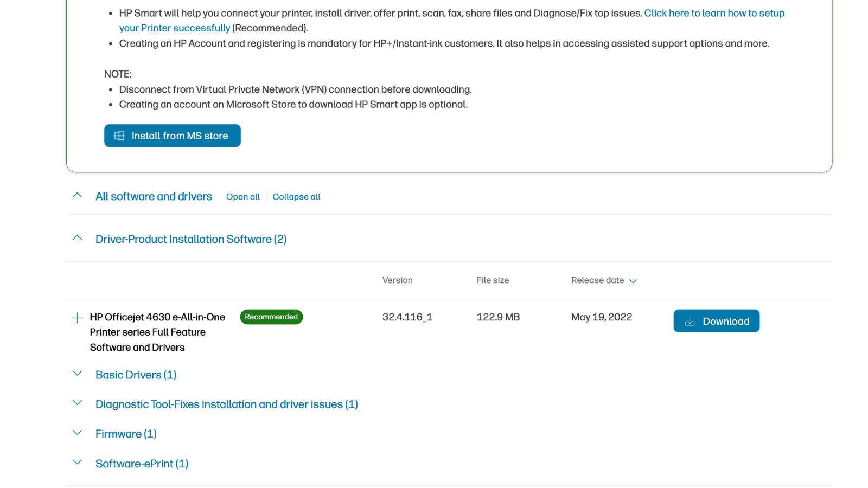Collapse the Driver-Product Installation Software chevron
The image size is (868, 488).
77,237
